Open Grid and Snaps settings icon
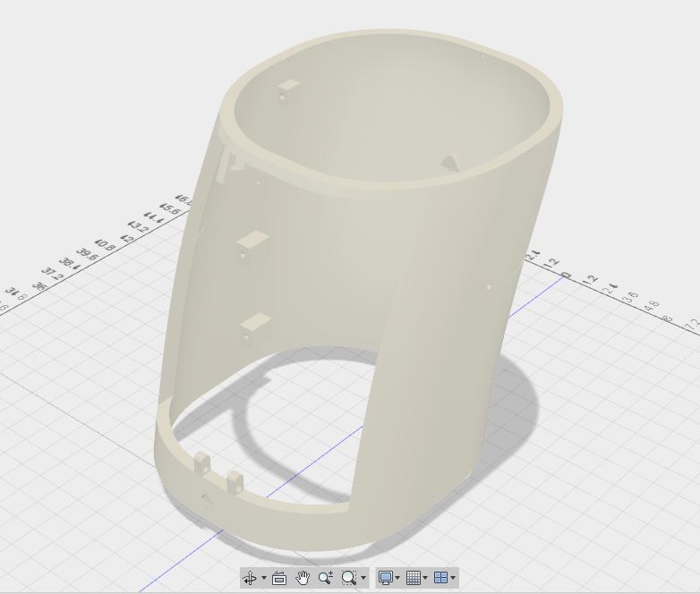 coord(414,578)
